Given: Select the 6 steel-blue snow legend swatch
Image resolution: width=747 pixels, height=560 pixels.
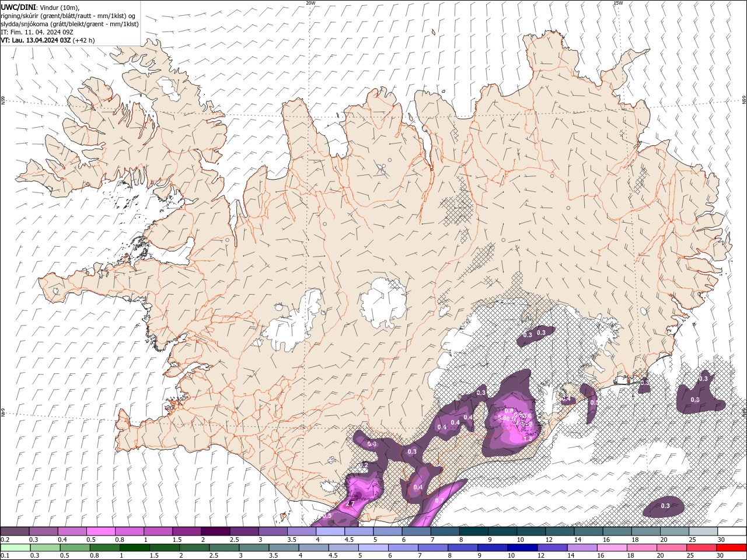Looking at the screenshot, I should point(416,531).
